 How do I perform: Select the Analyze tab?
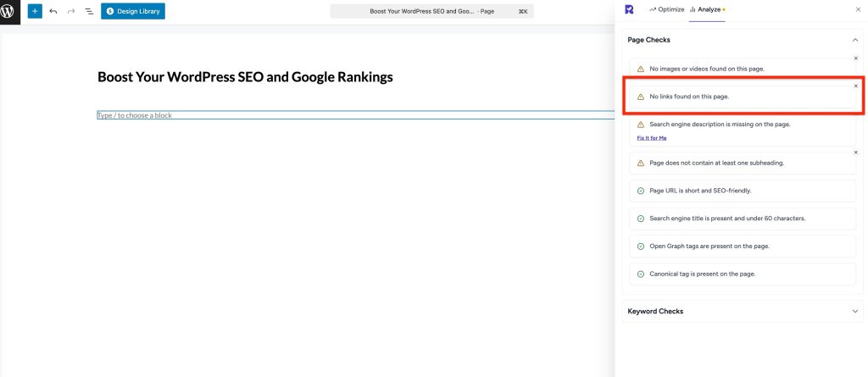click(x=707, y=9)
